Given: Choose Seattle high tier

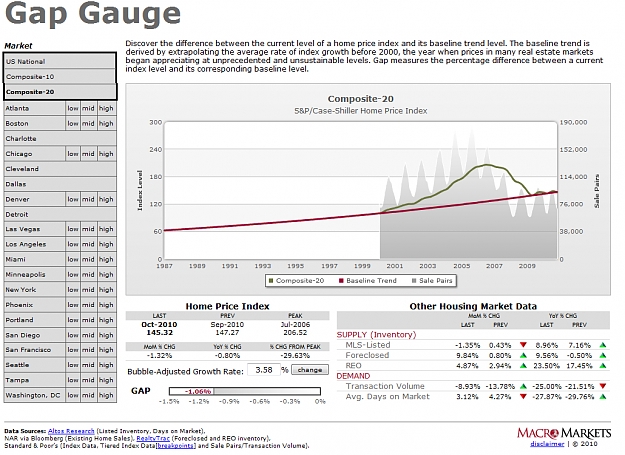Looking at the screenshot, I should pyautogui.click(x=106, y=365).
